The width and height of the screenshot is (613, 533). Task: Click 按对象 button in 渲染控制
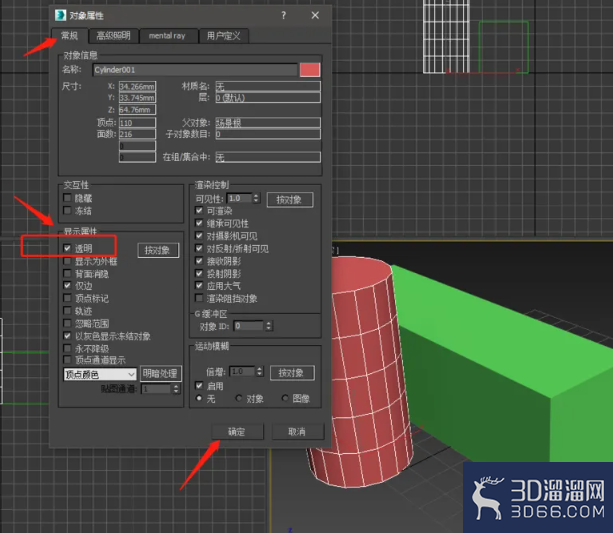click(x=290, y=199)
